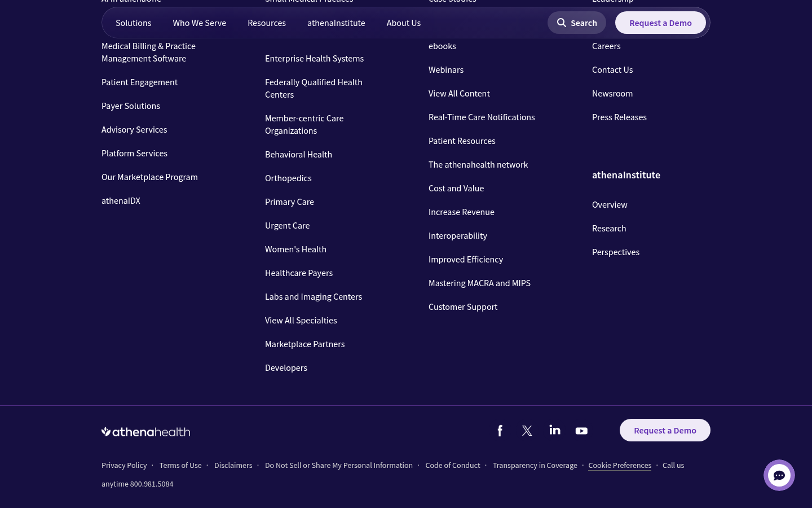Open Improved Efficiency link

pos(466,259)
